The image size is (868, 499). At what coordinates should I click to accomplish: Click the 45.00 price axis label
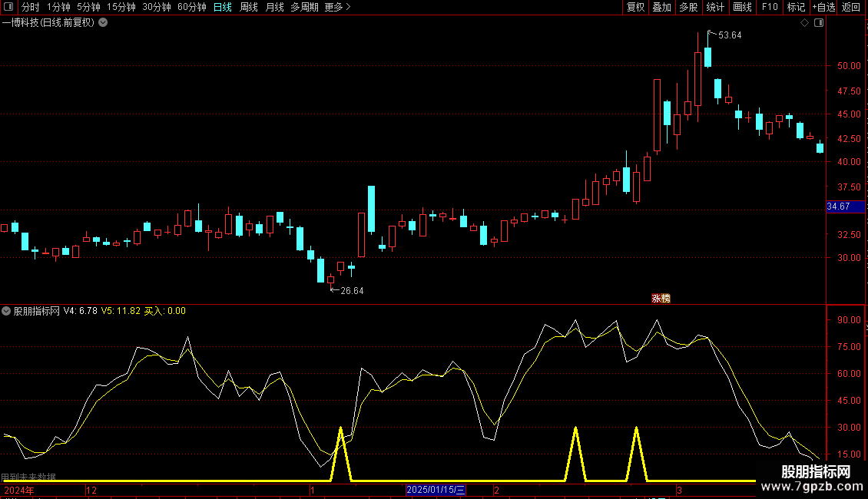pyautogui.click(x=849, y=114)
